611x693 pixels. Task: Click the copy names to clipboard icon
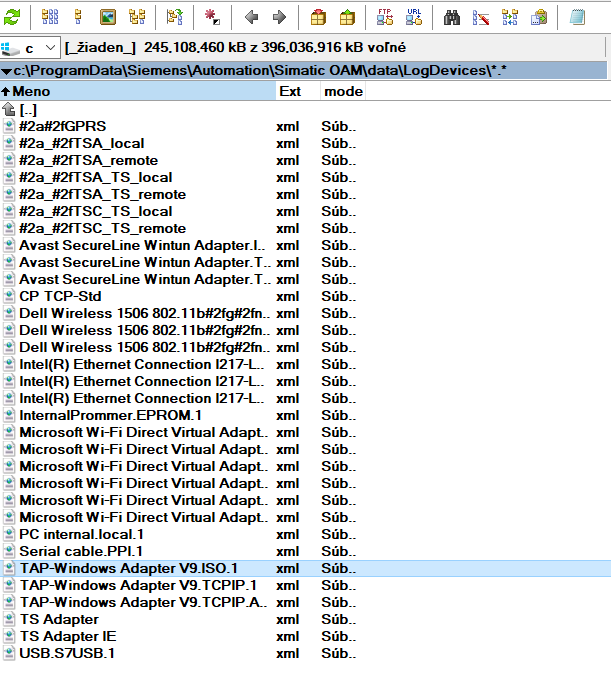[x=539, y=17]
